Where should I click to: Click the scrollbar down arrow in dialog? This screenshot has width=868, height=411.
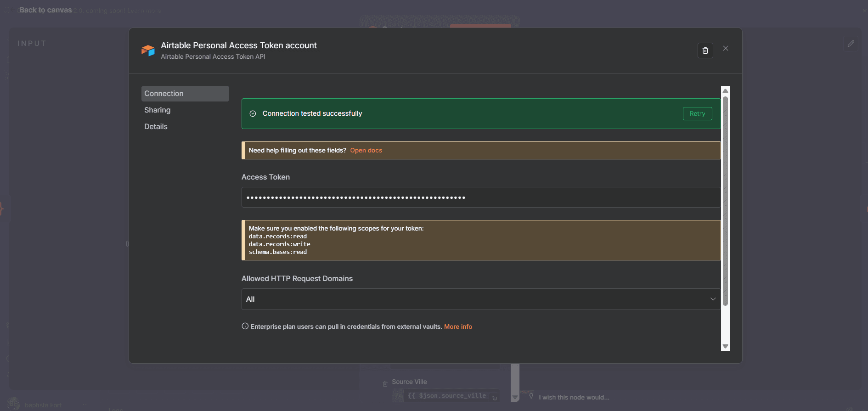pos(725,347)
